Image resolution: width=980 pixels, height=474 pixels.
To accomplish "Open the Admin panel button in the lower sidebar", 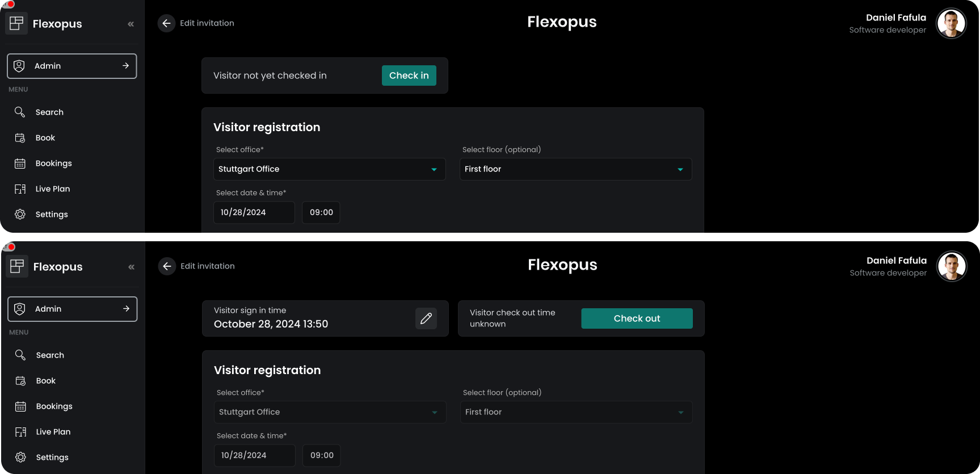I will pos(73,309).
